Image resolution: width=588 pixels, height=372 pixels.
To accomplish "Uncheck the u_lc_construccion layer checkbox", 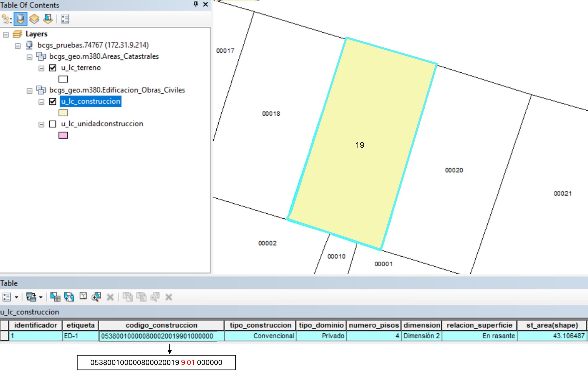I will click(53, 101).
